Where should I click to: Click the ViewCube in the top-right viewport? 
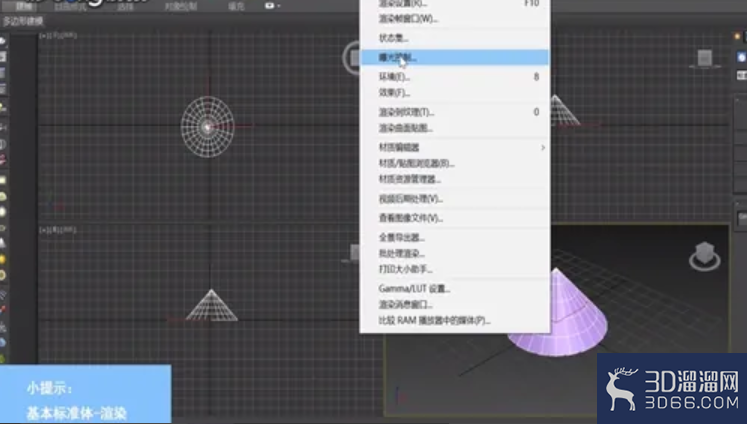pos(705,59)
